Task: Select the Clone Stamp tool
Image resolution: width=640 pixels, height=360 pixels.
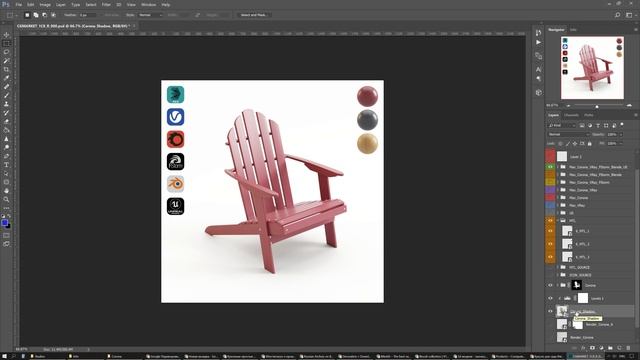Action: coord(6,104)
